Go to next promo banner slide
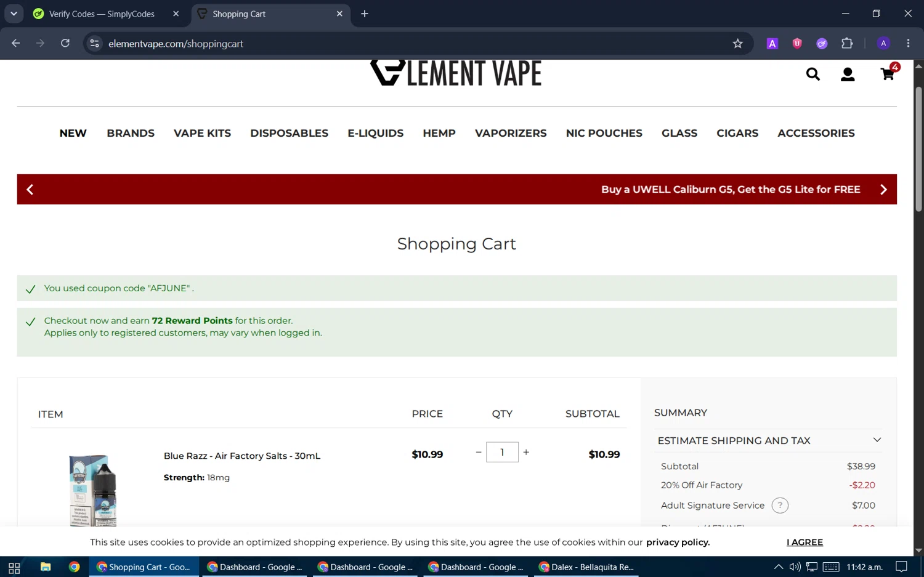924x577 pixels. coord(883,190)
